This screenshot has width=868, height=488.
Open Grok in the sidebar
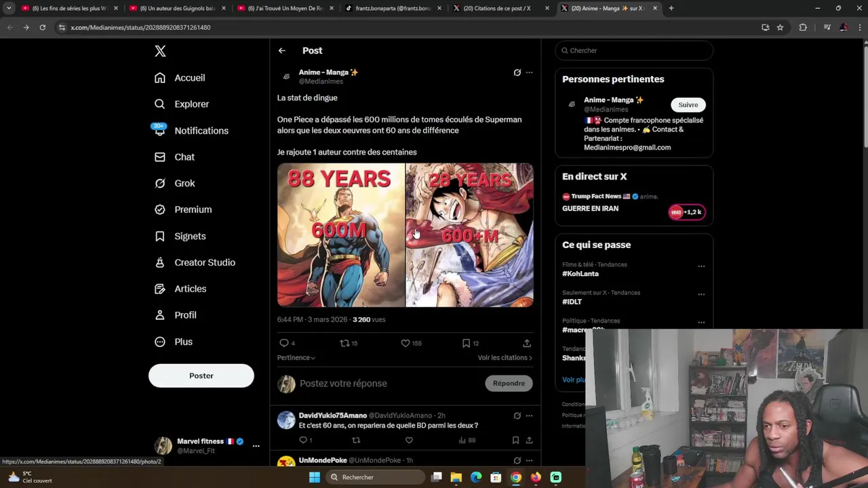tap(174, 184)
